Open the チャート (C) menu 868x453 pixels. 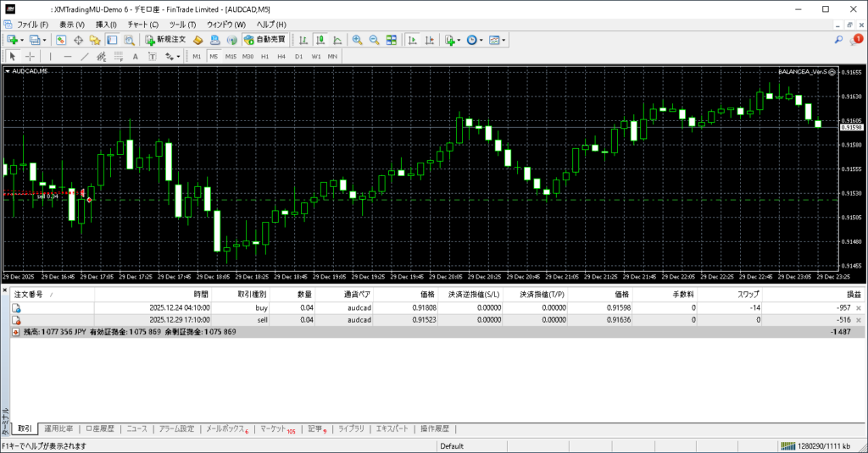(142, 25)
